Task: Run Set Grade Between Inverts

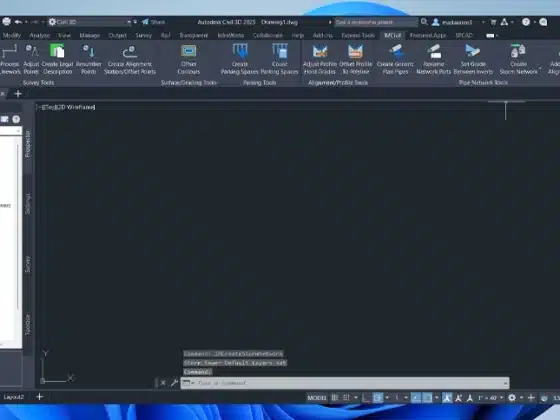Action: pyautogui.click(x=473, y=59)
